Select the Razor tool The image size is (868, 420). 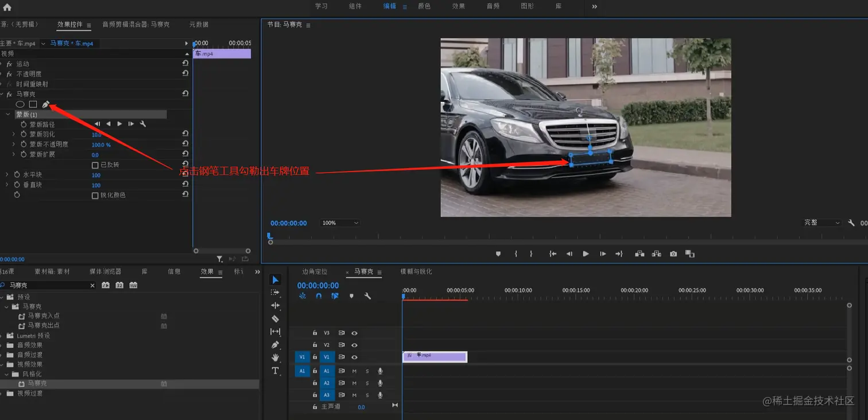coord(276,318)
